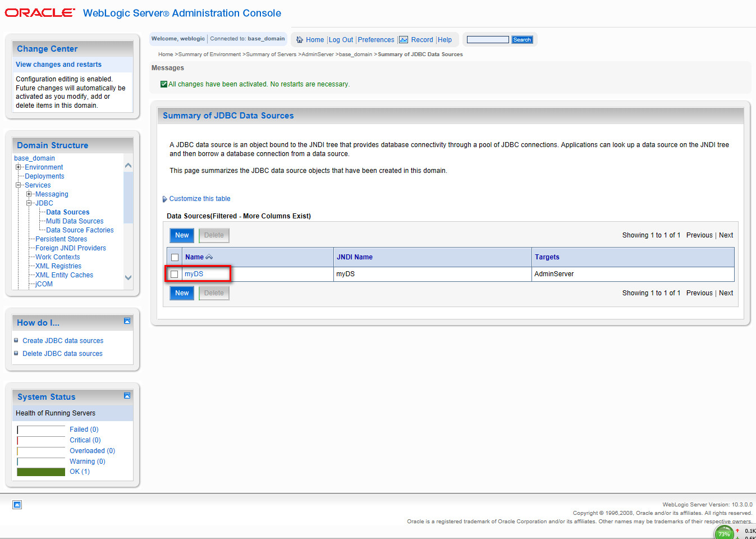Click View changes and restarts link
Image resolution: width=756 pixels, height=539 pixels.
(59, 65)
